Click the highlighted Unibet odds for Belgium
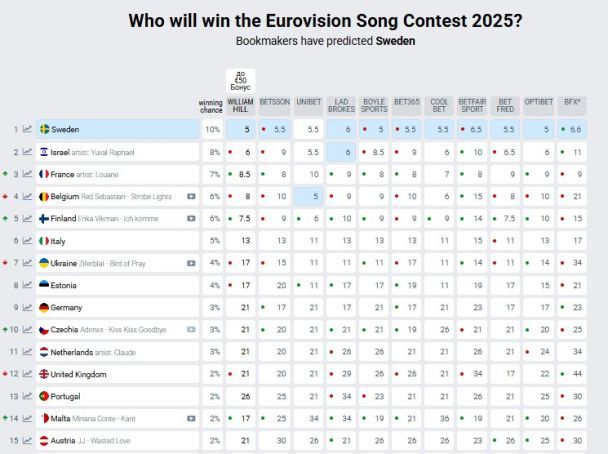608x454 pixels. (x=309, y=197)
